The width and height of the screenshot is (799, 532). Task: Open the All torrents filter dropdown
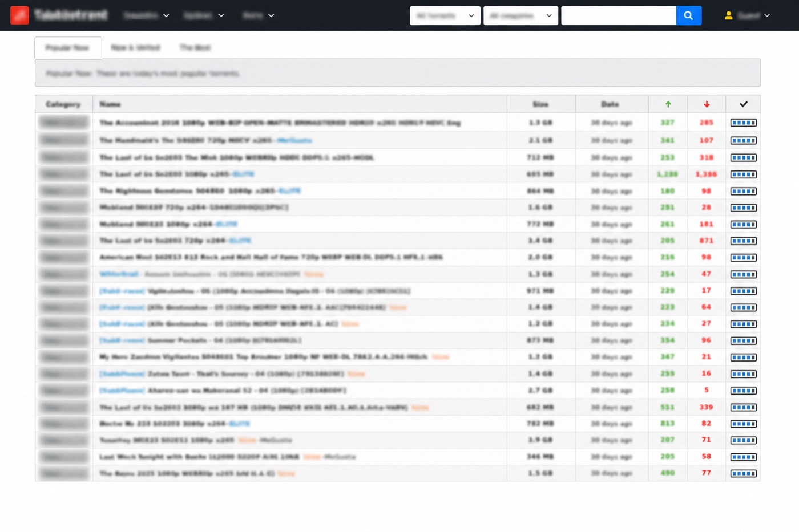445,15
